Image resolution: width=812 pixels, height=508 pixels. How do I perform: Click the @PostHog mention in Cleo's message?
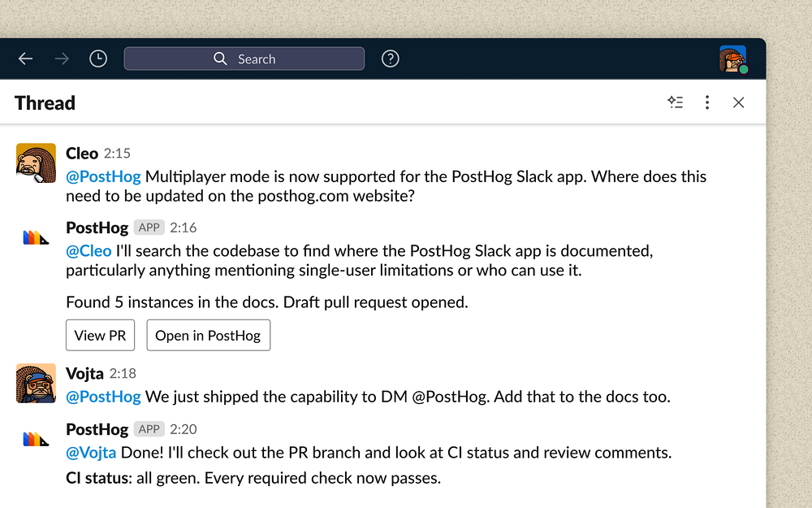click(x=103, y=176)
